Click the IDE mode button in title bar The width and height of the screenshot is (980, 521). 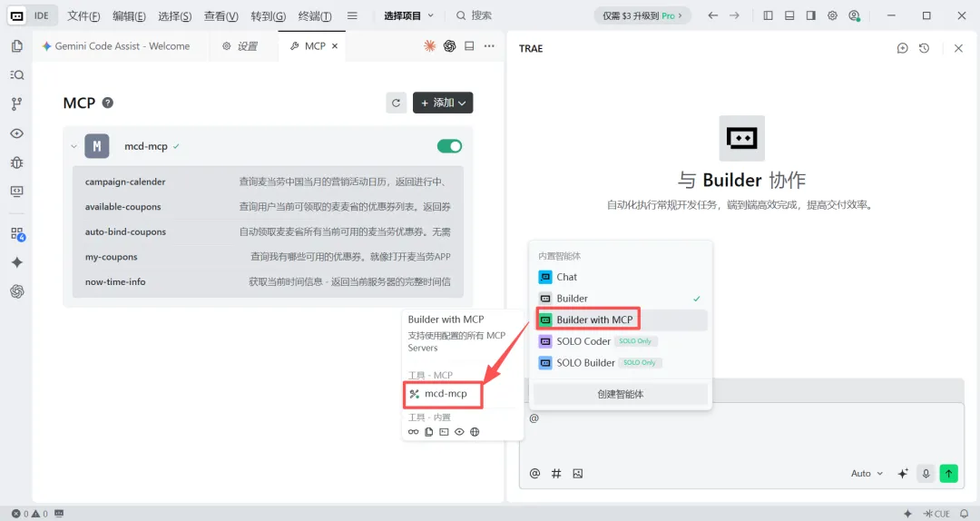(x=34, y=15)
